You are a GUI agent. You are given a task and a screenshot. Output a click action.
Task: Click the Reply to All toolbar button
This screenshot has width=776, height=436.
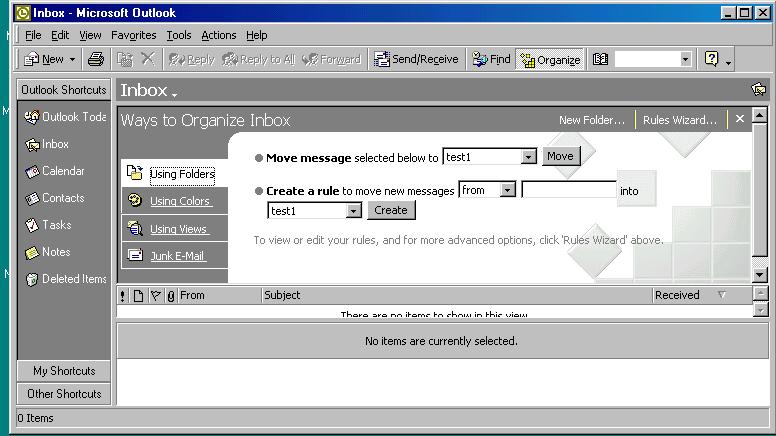(258, 59)
